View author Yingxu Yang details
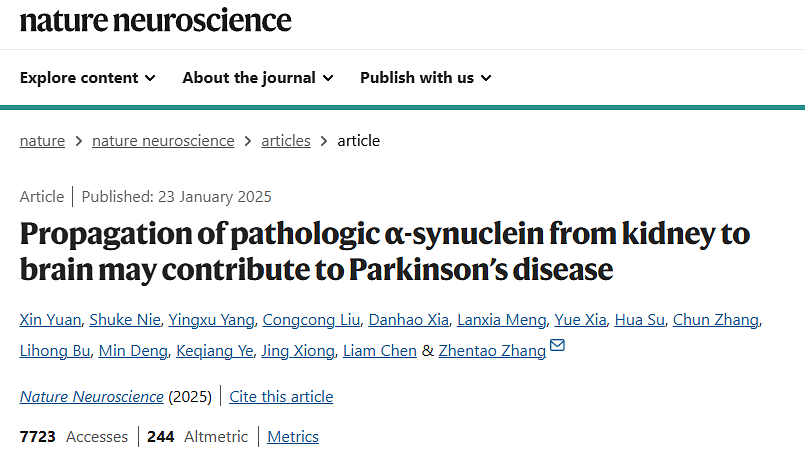The height and width of the screenshot is (457, 805). click(210, 320)
